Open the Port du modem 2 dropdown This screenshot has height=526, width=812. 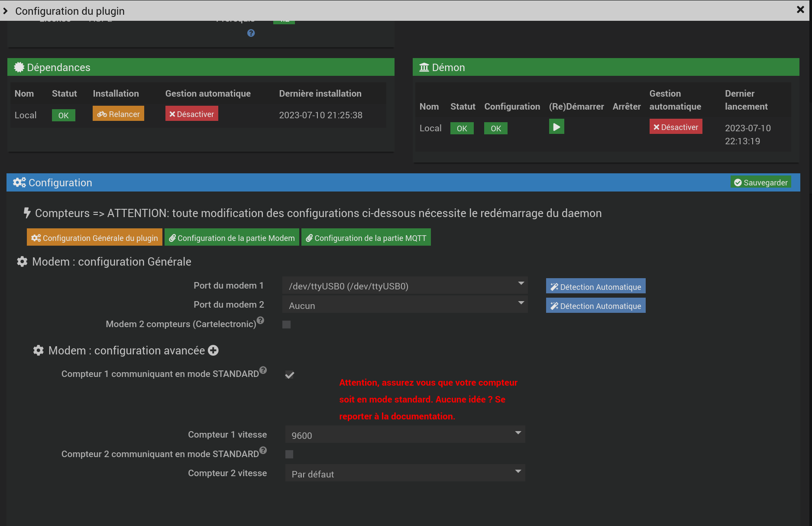[404, 305]
